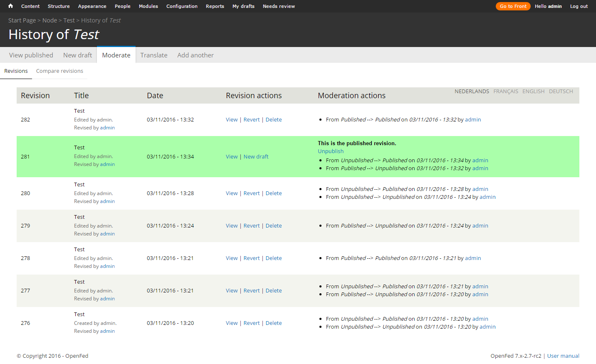
Task: Click the Go to Front button
Action: 513,6
